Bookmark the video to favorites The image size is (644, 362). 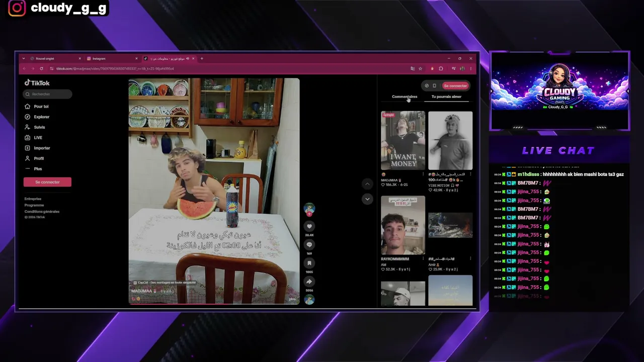click(309, 263)
